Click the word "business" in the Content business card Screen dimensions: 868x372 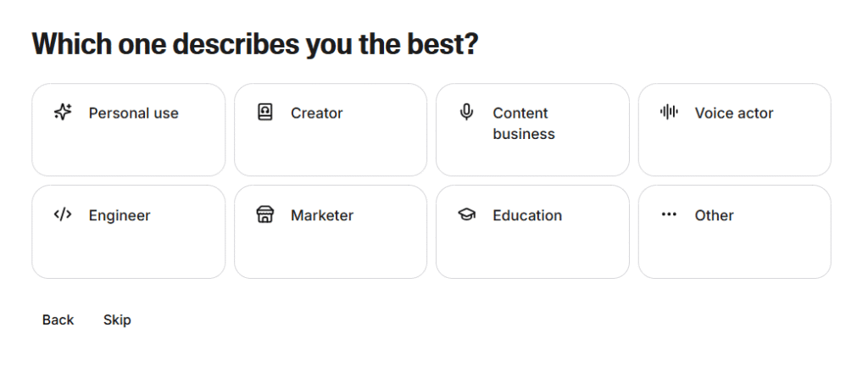tap(524, 134)
